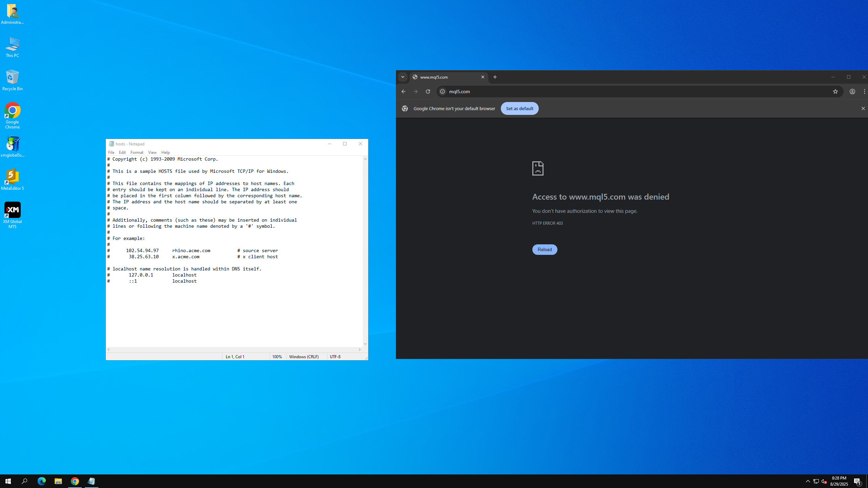Click Chrome's reload page icon
Viewport: 868px width, 488px height.
(428, 91)
